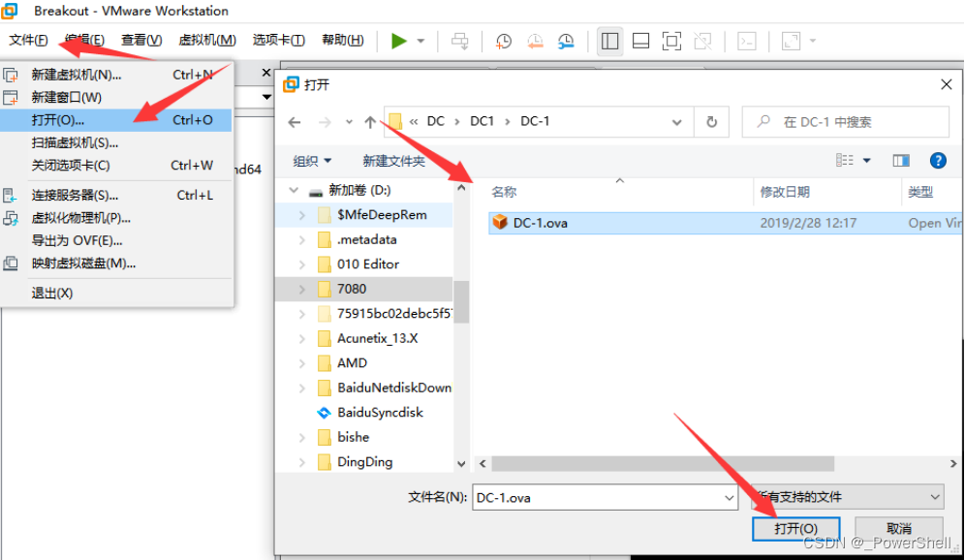Select the AMD folder in tree
Viewport: 965px width, 560px height.
pyautogui.click(x=352, y=363)
